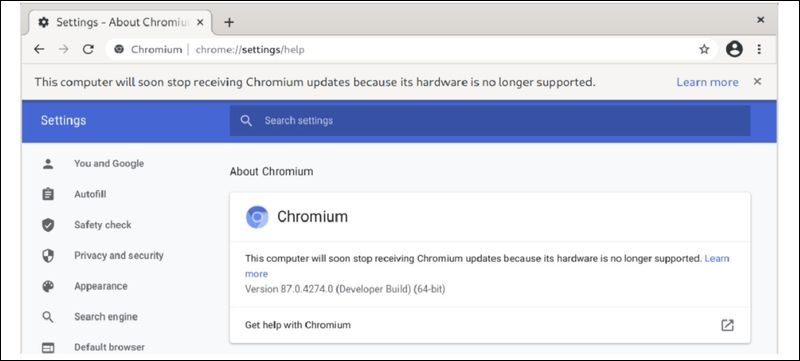
Task: Click Get help with Chromium row
Action: click(490, 325)
